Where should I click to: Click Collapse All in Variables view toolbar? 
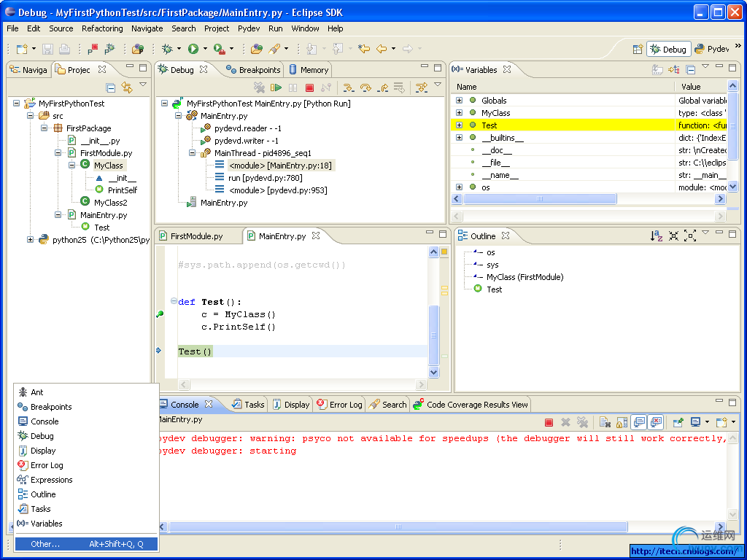(x=690, y=69)
